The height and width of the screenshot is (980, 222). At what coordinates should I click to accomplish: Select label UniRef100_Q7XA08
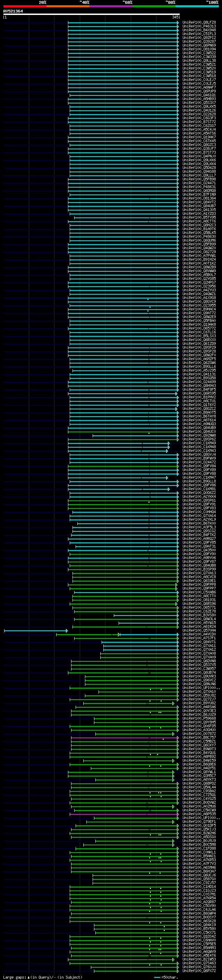(x=199, y=653)
